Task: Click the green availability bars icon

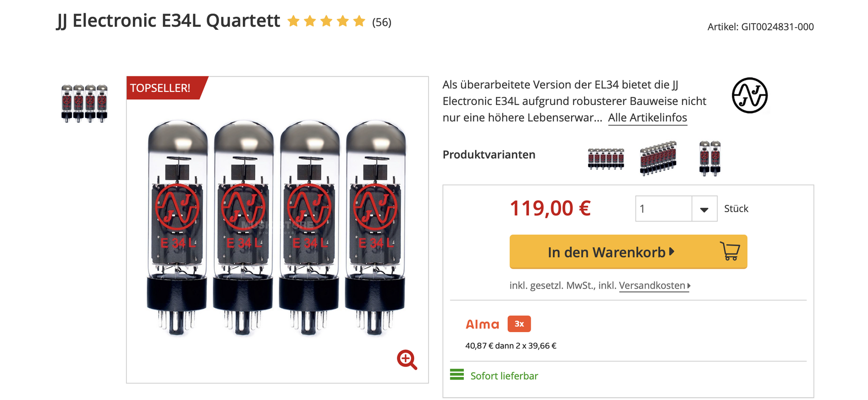Action: (x=457, y=375)
